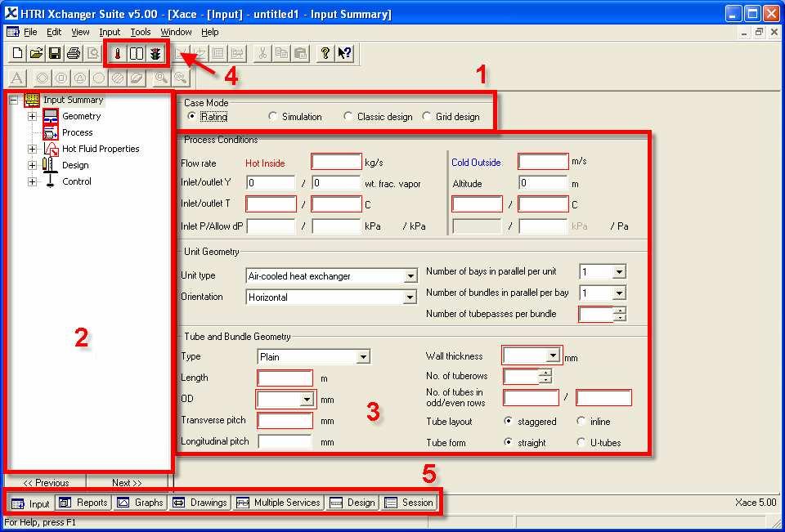Click the second magnifier zoom icon
The image size is (785, 532).
(180, 78)
